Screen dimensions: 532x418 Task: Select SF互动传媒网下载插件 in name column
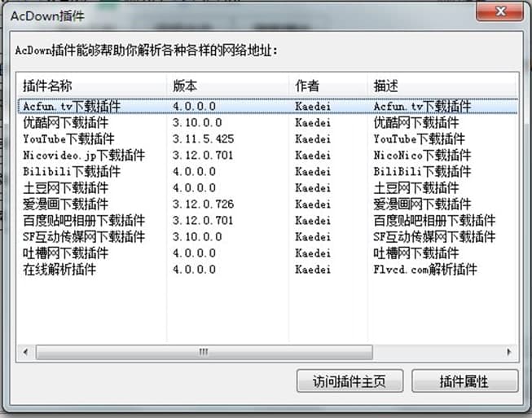pyautogui.click(x=84, y=236)
